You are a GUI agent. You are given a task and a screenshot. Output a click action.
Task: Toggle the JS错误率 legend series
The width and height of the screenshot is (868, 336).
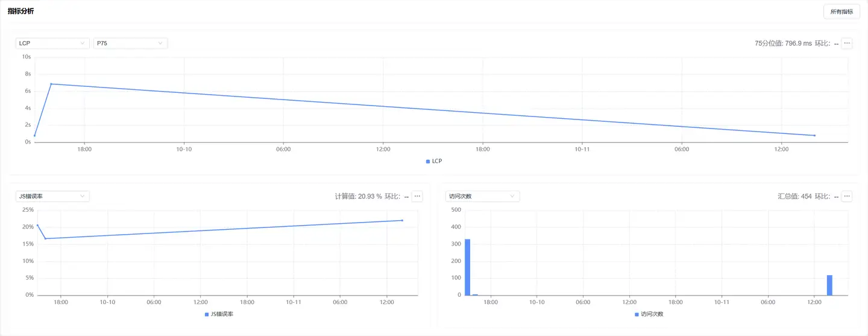pyautogui.click(x=219, y=314)
